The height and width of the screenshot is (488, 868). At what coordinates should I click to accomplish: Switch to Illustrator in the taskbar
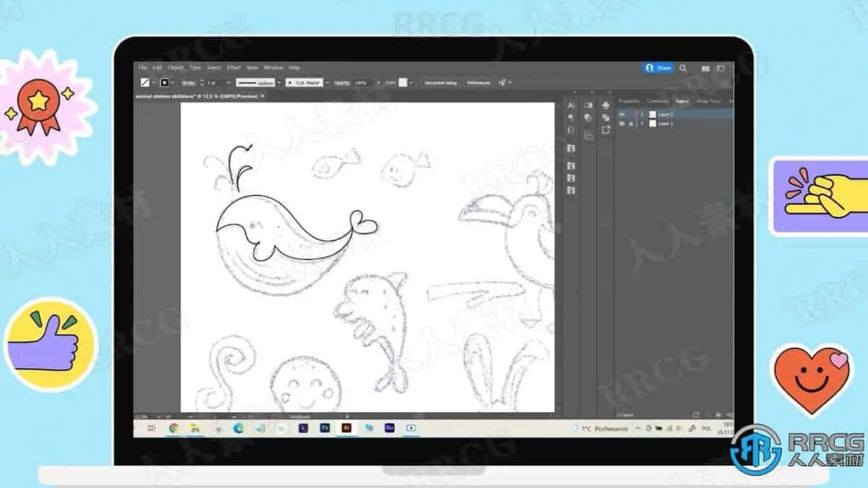click(x=346, y=428)
